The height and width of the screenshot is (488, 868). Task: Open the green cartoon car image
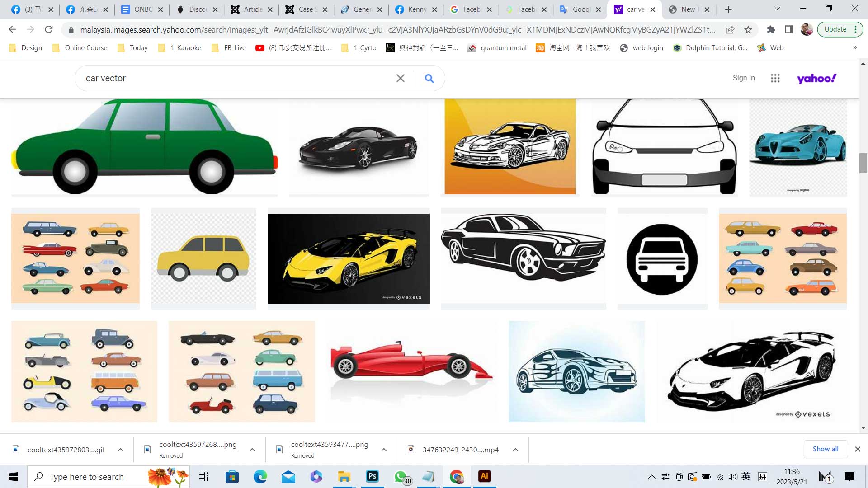[x=144, y=146]
